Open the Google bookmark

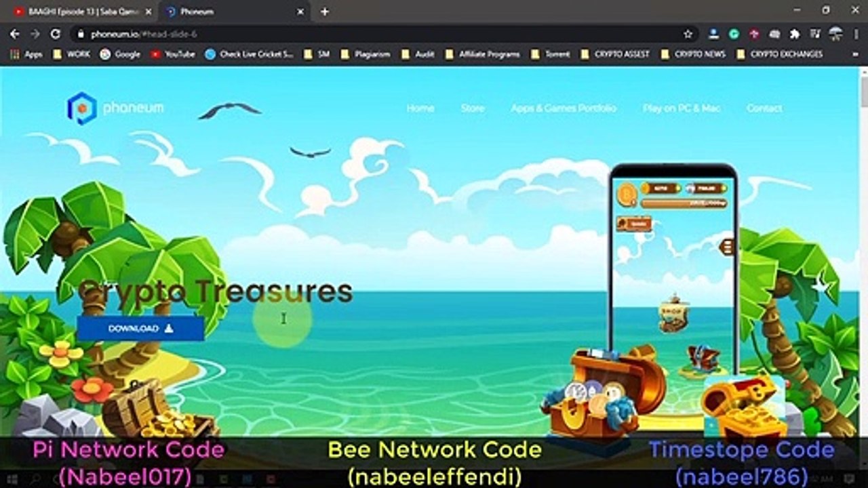[x=120, y=54]
